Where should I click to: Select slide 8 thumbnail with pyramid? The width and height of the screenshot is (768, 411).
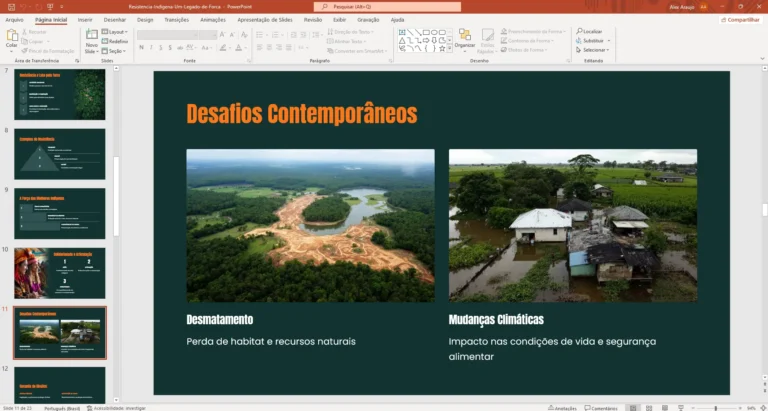coord(60,154)
